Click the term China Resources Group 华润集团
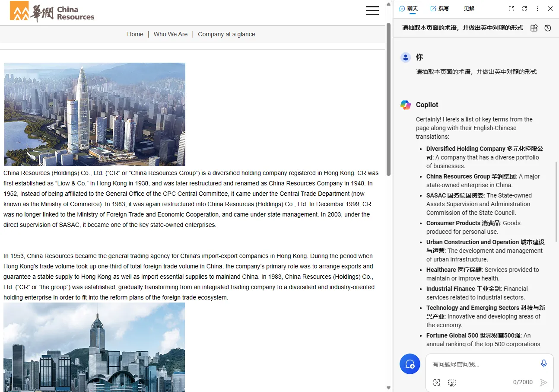559x392 pixels. coord(471,176)
